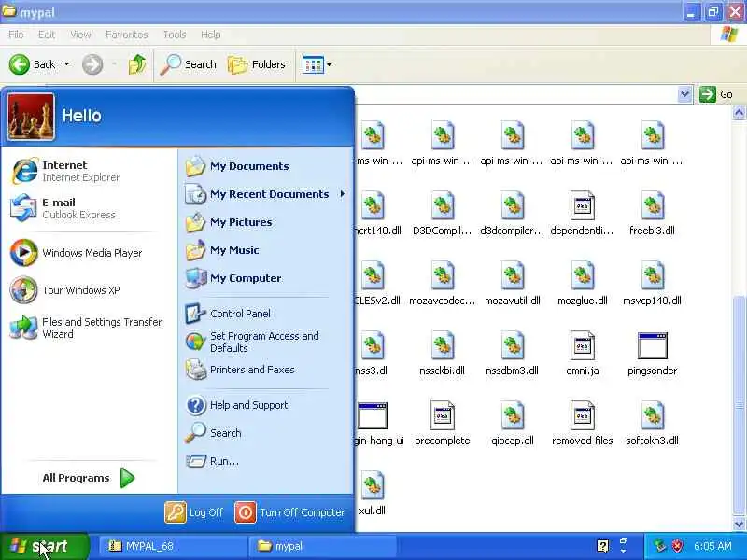Start Tour Windows XP
Screen dimensions: 747x560
coord(65,290)
